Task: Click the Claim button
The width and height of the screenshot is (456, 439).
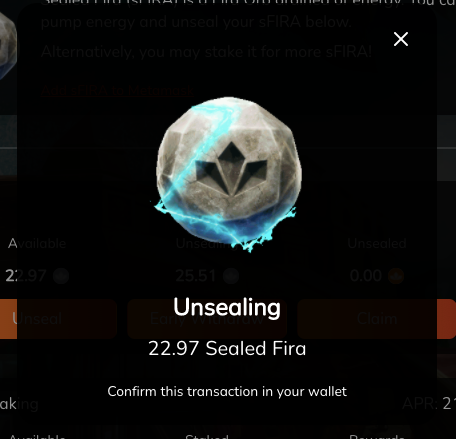Action: pyautogui.click(x=377, y=319)
